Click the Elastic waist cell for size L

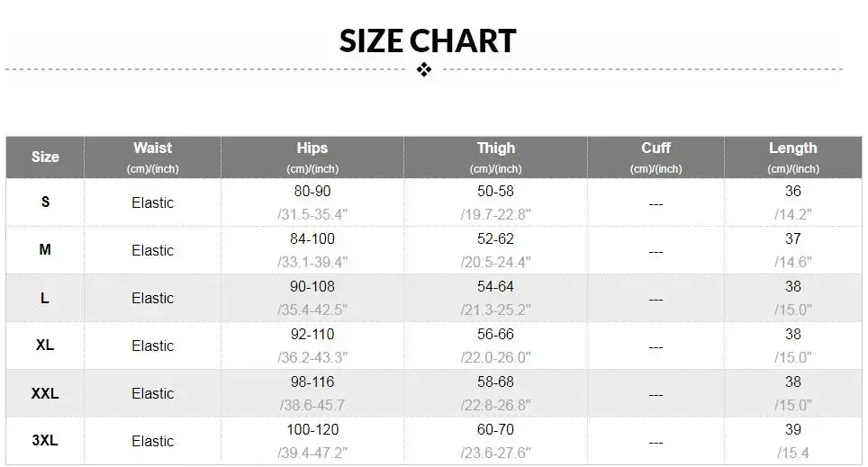click(153, 298)
